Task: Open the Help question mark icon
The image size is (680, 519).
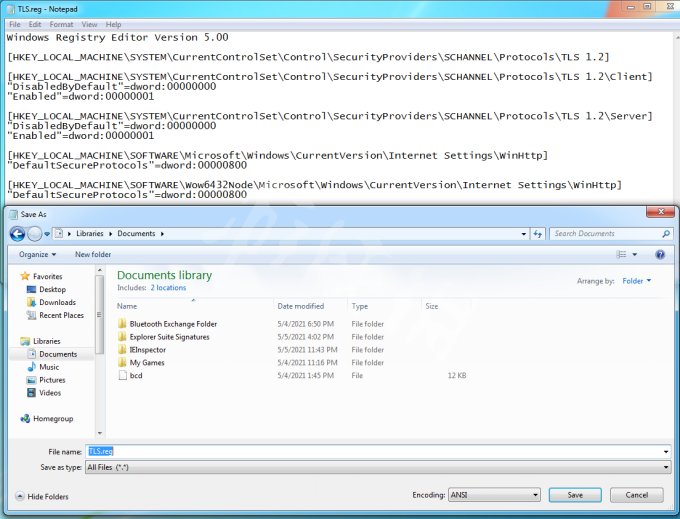Action: [660, 255]
